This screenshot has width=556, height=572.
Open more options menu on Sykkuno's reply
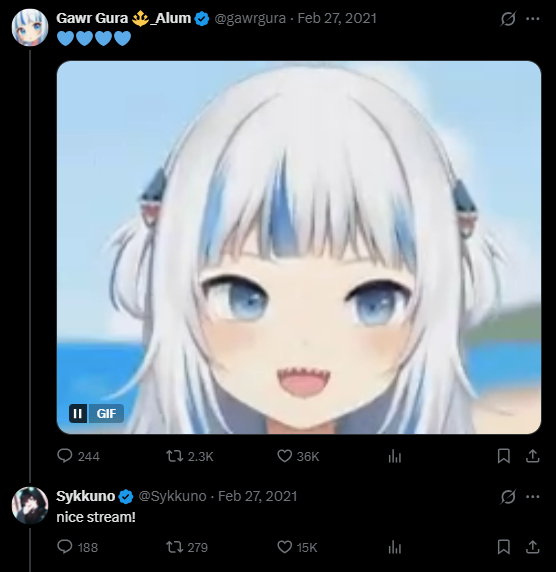[533, 496]
